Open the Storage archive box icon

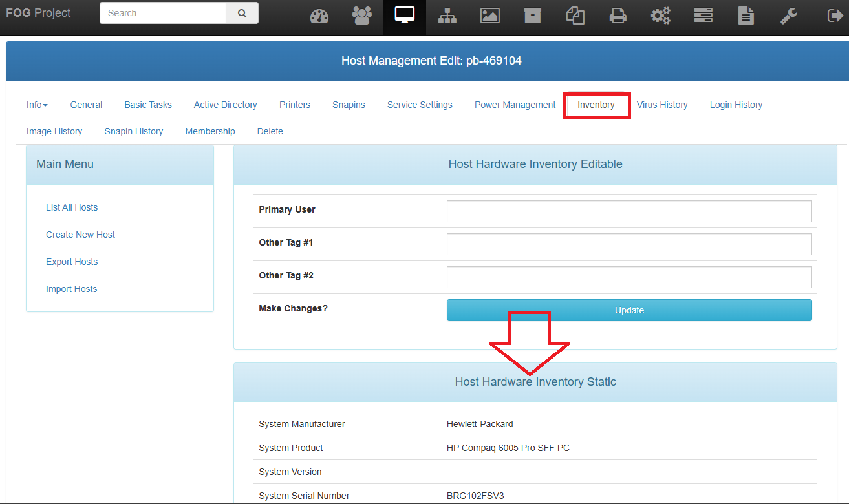click(533, 16)
